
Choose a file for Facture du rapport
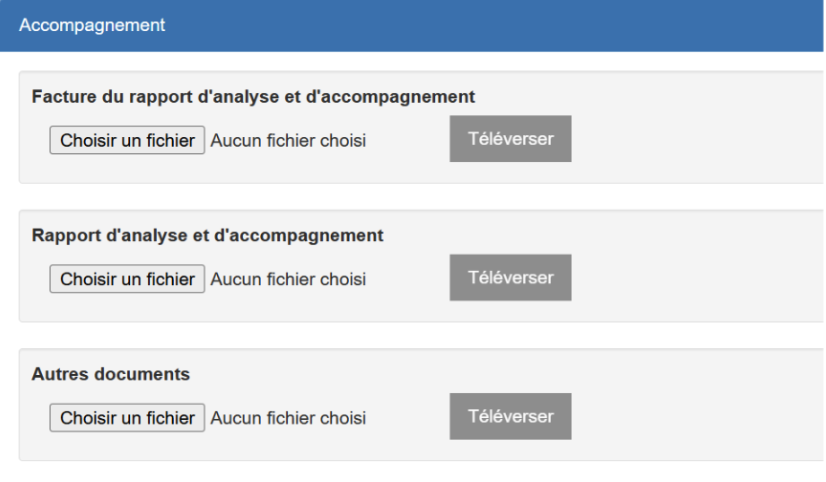click(x=127, y=140)
